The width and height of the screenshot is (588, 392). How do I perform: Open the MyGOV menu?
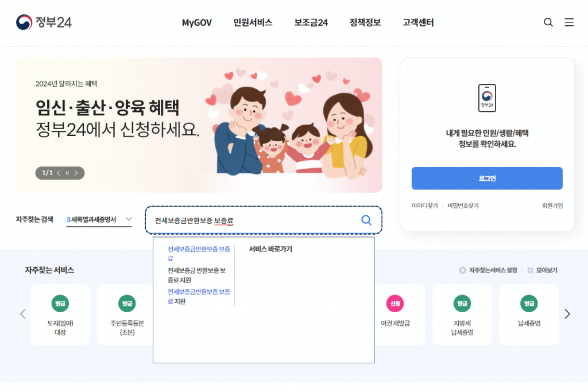pyautogui.click(x=197, y=23)
